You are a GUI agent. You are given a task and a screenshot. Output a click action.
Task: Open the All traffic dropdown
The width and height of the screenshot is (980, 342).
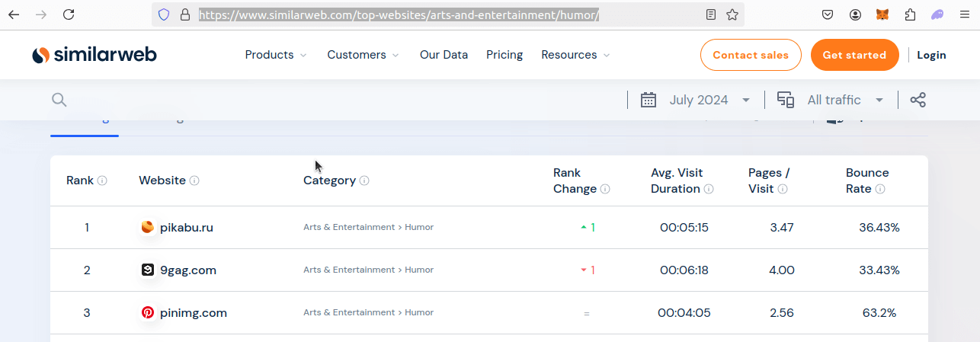[845, 100]
